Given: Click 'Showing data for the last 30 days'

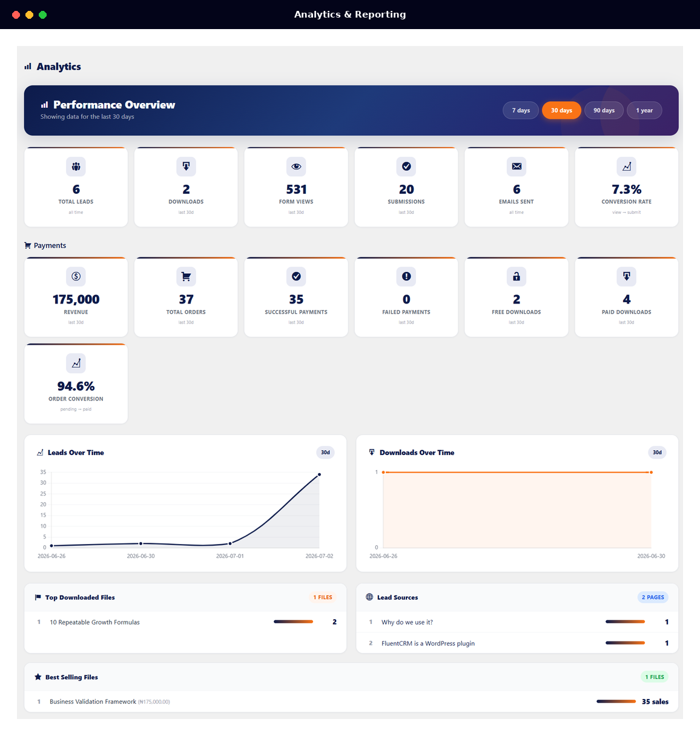Looking at the screenshot, I should pos(87,117).
